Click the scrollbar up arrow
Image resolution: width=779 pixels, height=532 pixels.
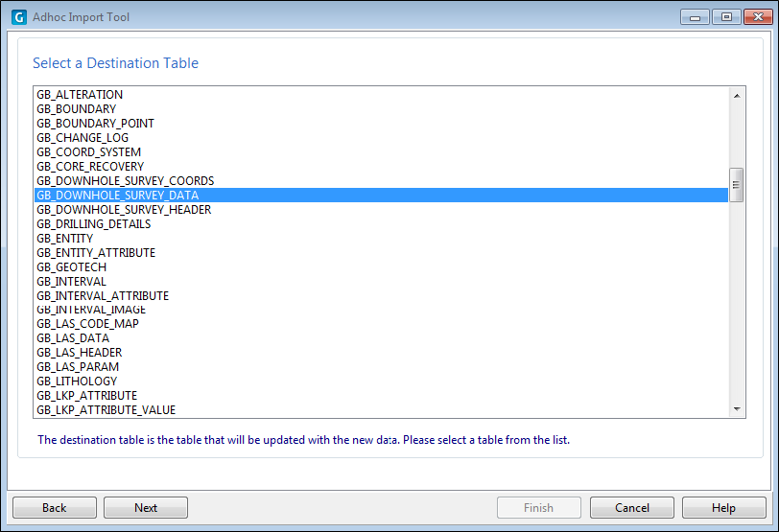[737, 95]
